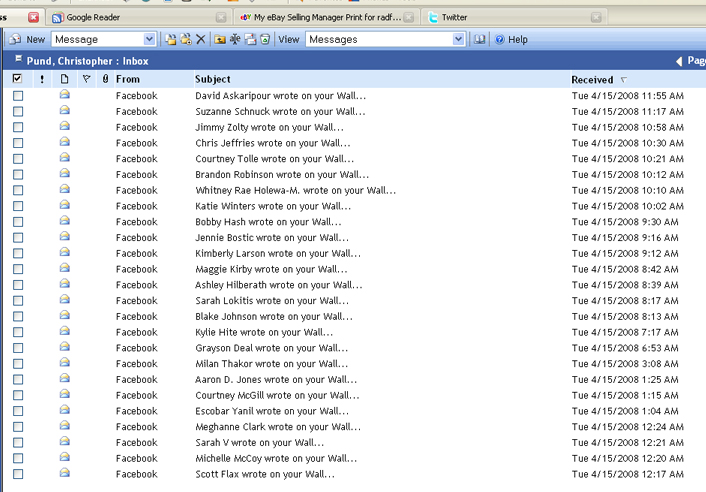This screenshot has width=706, height=492.
Task: Close the Twitter tab
Action: pos(596,18)
